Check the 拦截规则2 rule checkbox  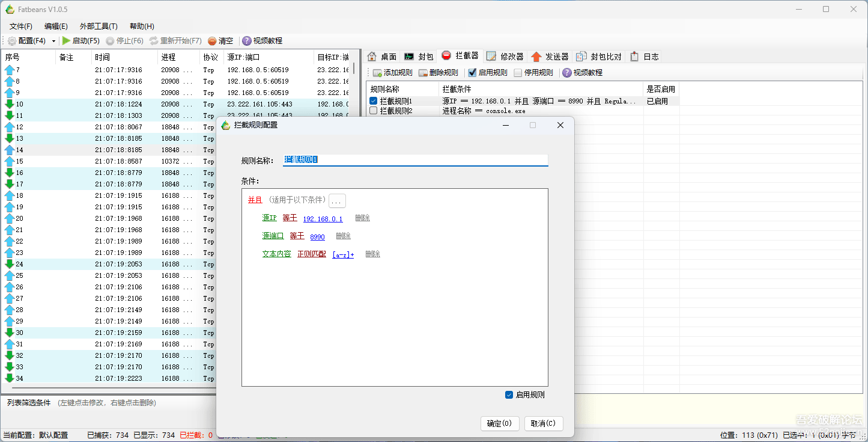coord(374,111)
